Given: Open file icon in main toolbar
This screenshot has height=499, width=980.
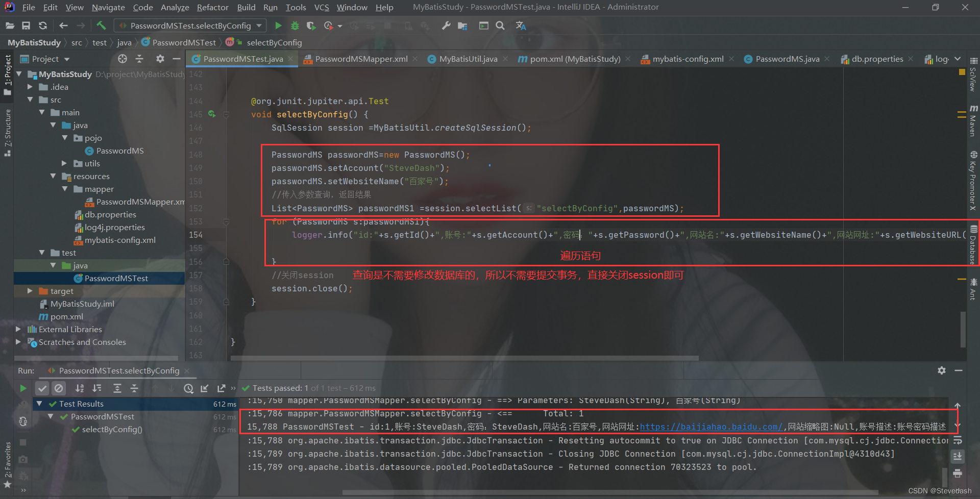Looking at the screenshot, I should click(10, 26).
